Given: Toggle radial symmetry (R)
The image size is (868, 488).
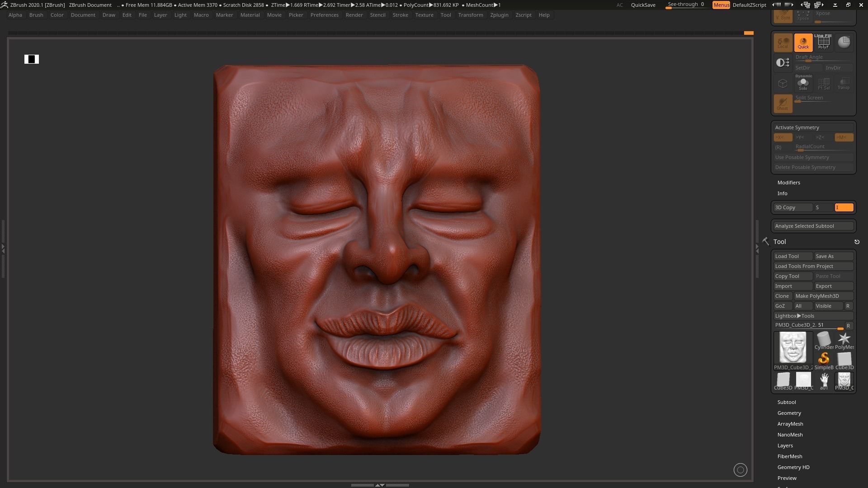Looking at the screenshot, I should (x=783, y=147).
